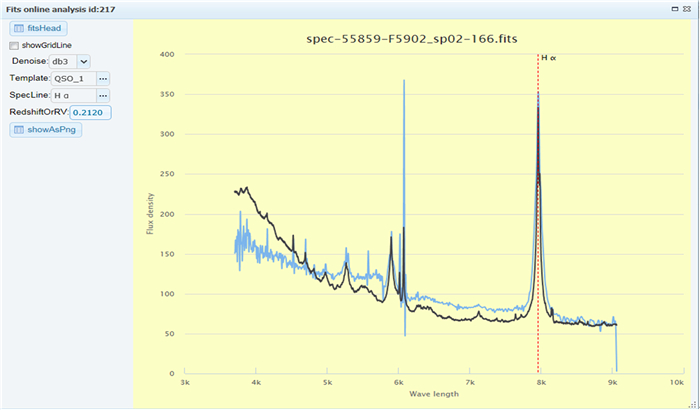Click the tall blue spike near 6k
The height and width of the screenshot is (410, 700).
[x=404, y=150]
